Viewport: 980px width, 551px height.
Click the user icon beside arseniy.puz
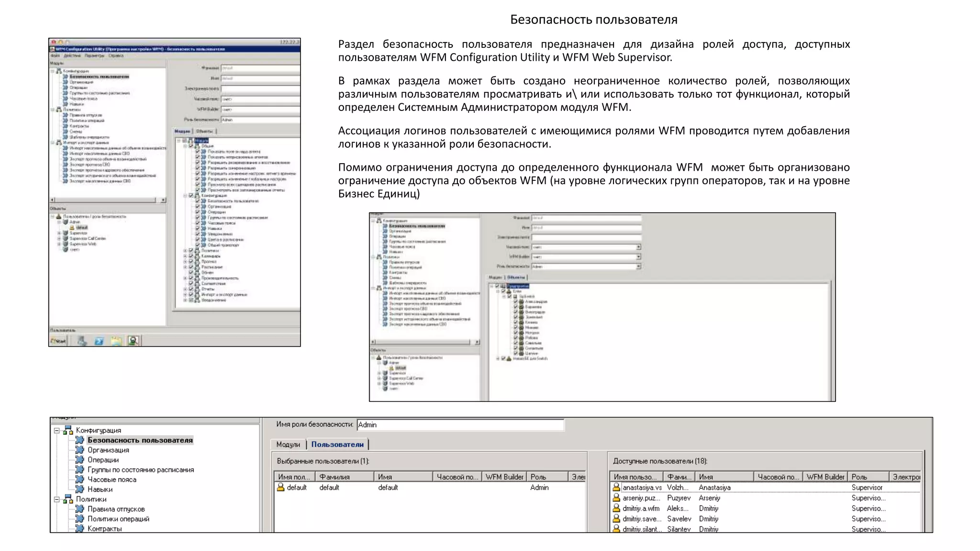[616, 498]
